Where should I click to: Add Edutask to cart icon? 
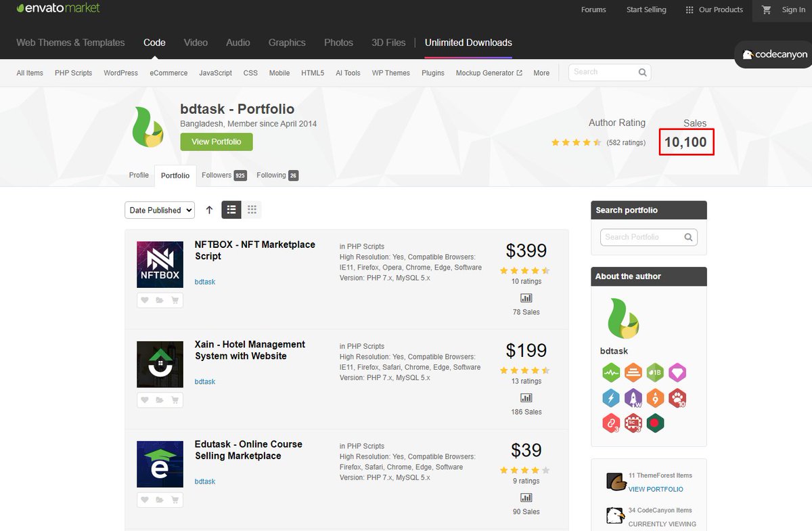click(175, 500)
